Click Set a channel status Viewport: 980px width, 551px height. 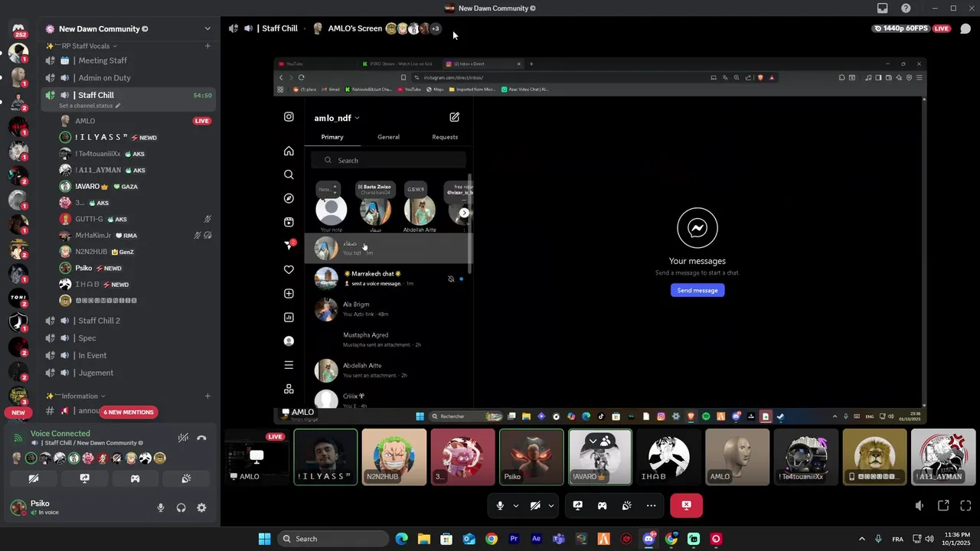[x=90, y=106]
